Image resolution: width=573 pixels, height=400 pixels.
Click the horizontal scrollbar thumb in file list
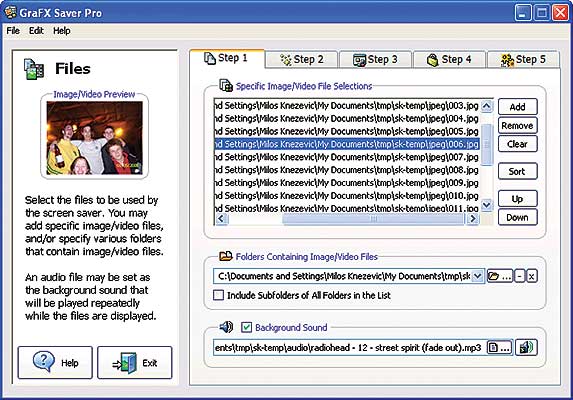coord(373,218)
